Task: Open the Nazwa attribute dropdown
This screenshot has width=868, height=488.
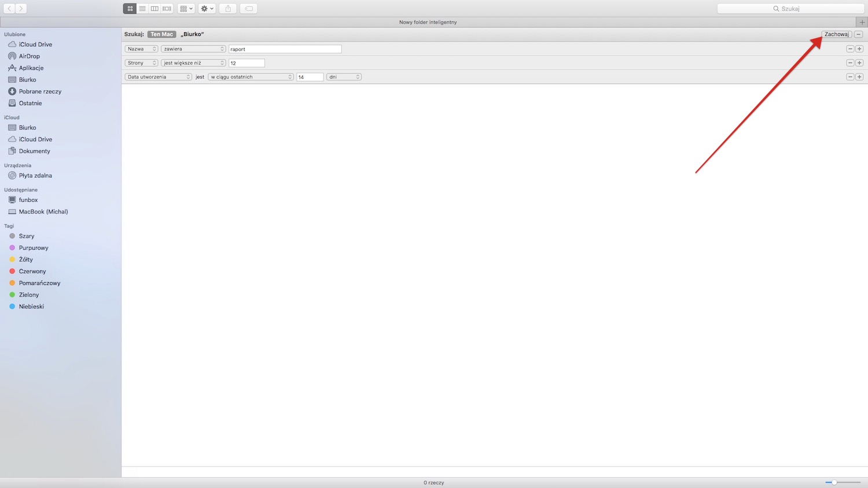Action: 141,49
